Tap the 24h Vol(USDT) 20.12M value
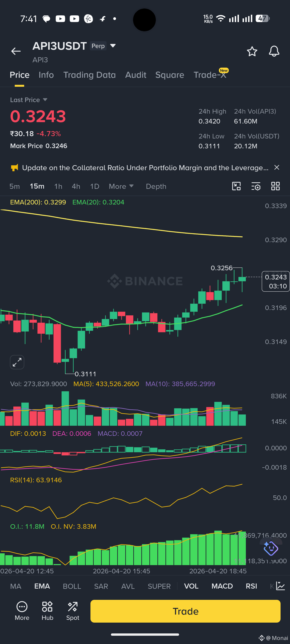This screenshot has width=290, height=644. click(x=245, y=146)
